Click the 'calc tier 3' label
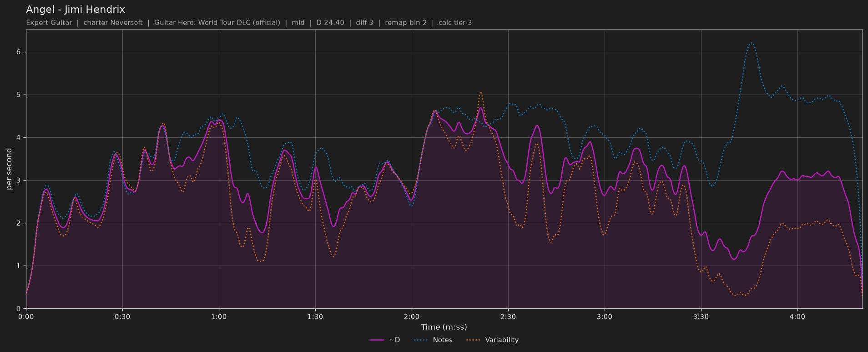 (455, 22)
